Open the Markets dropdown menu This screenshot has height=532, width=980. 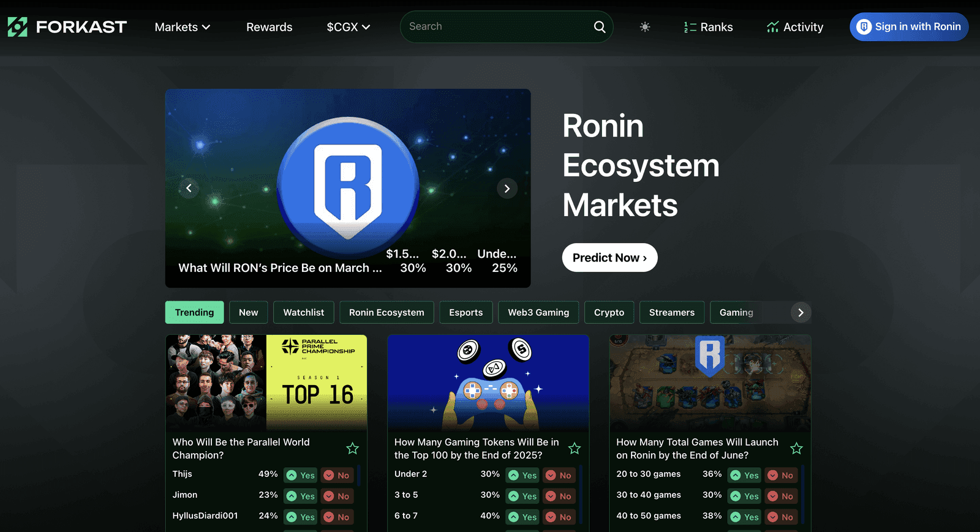[183, 27]
